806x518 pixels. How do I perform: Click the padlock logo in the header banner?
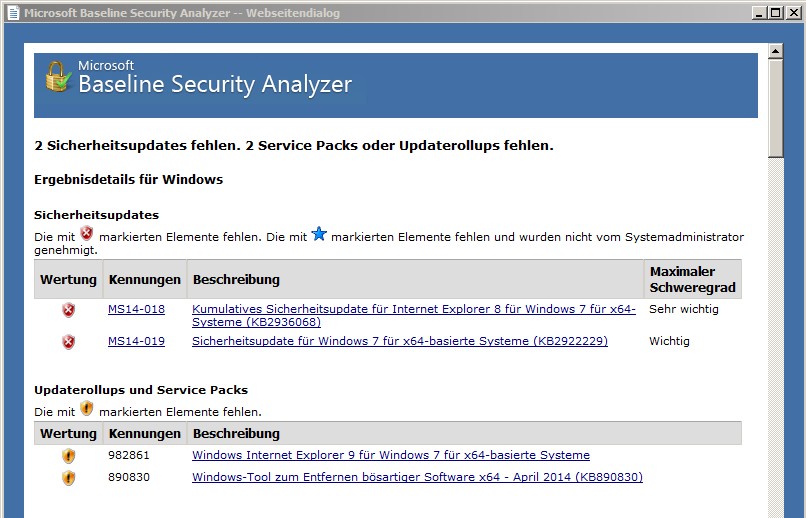coord(58,79)
